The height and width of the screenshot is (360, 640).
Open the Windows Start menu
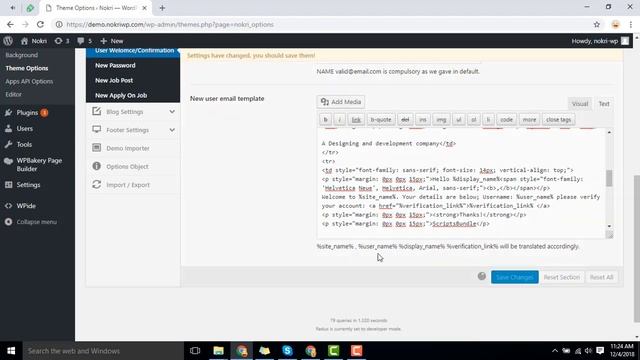[11, 351]
